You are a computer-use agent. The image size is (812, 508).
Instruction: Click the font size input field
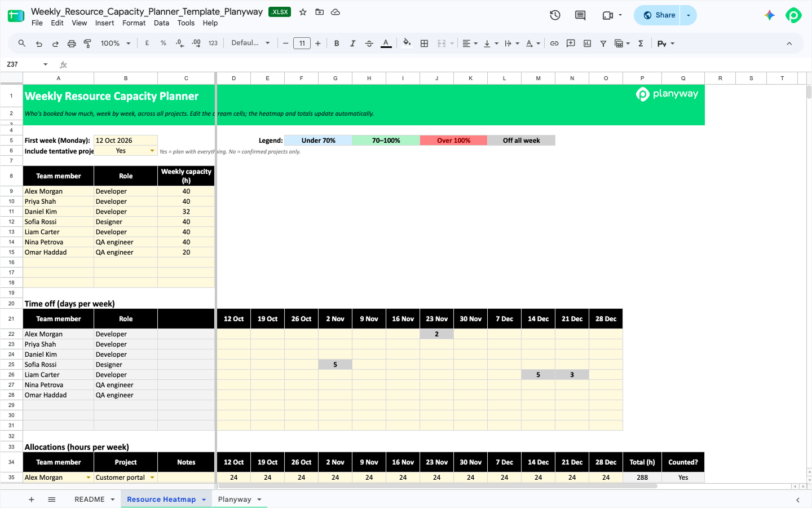pyautogui.click(x=302, y=43)
